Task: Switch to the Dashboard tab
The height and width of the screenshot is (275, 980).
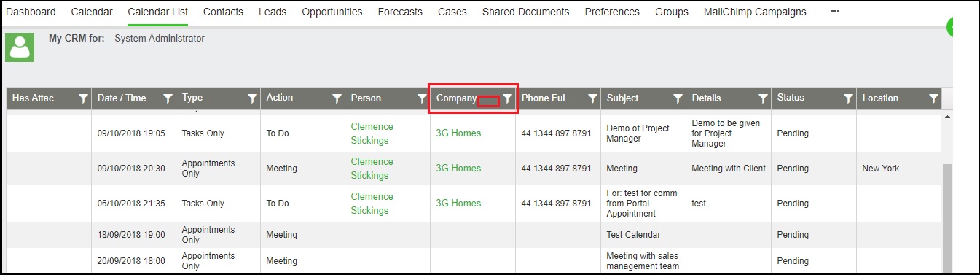Action: click(31, 12)
